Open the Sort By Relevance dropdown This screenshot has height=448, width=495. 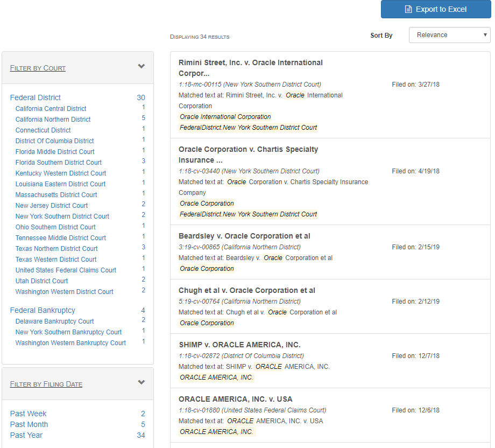pyautogui.click(x=449, y=35)
